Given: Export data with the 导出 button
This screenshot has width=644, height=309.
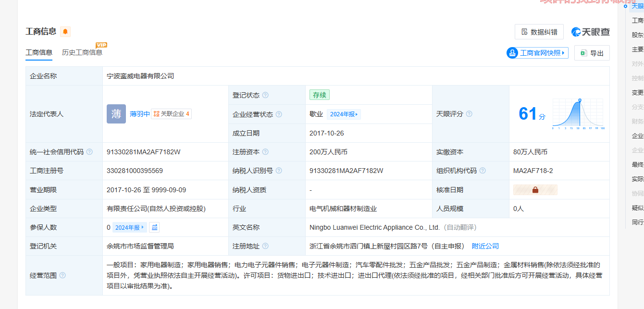Looking at the screenshot, I should click(592, 53).
